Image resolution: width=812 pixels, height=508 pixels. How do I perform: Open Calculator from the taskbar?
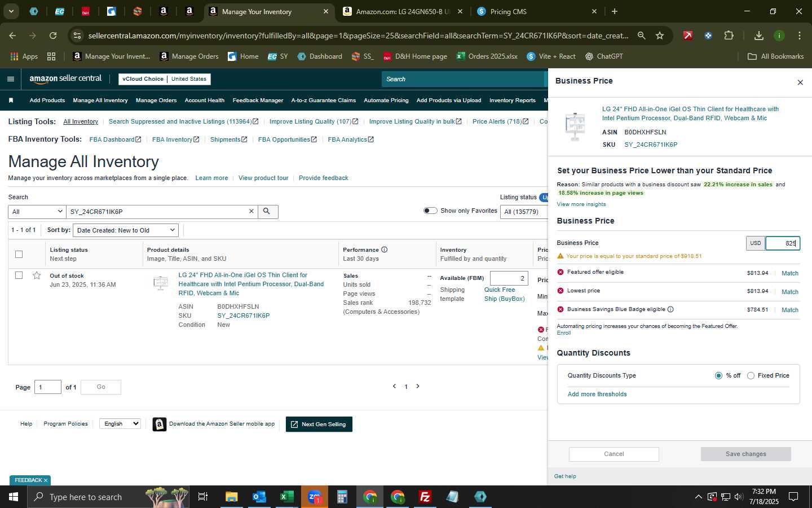(342, 497)
